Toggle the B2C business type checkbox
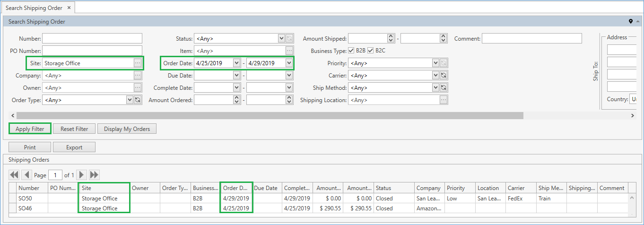Image resolution: width=644 pixels, height=225 pixels. (x=371, y=51)
